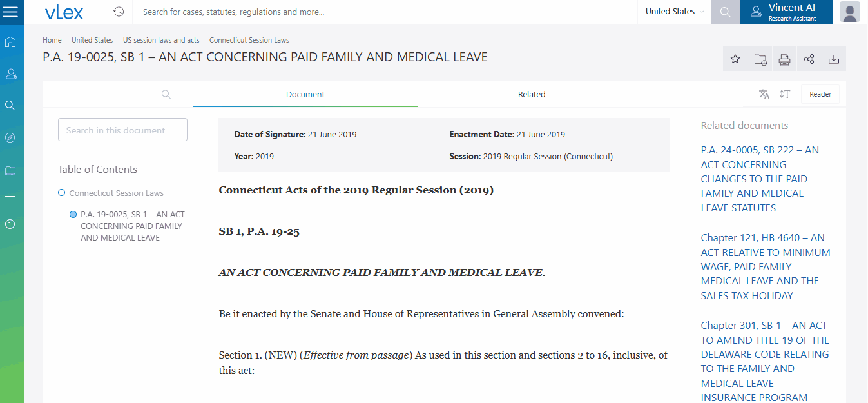Switch to the Document tab
Image resolution: width=868 pixels, height=403 pixels.
point(305,94)
